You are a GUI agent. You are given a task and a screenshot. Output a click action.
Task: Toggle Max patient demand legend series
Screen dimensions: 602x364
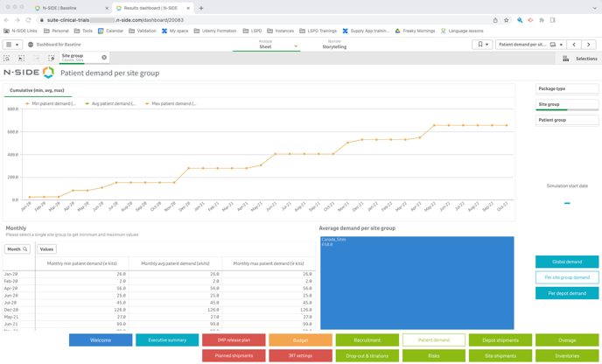tap(171, 103)
